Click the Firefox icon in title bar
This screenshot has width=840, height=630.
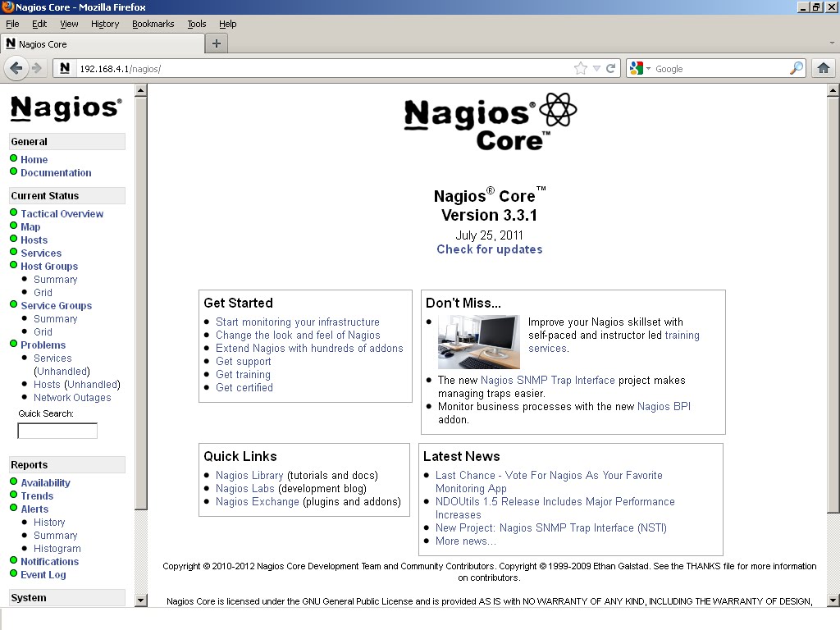(7, 7)
